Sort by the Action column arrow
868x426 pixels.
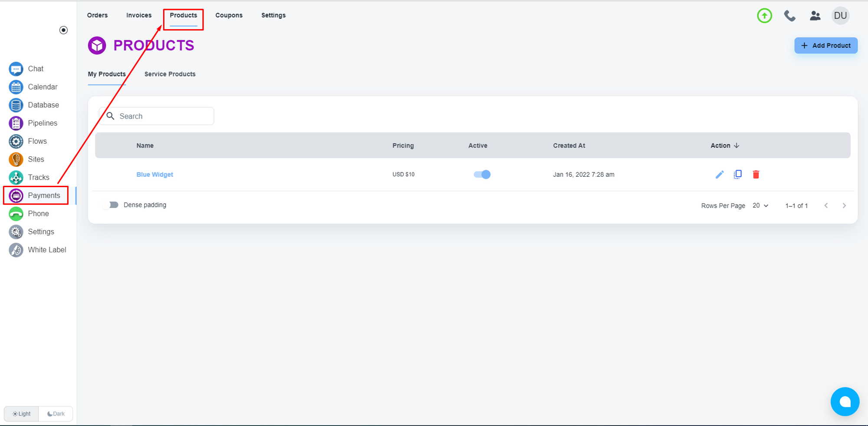736,145
